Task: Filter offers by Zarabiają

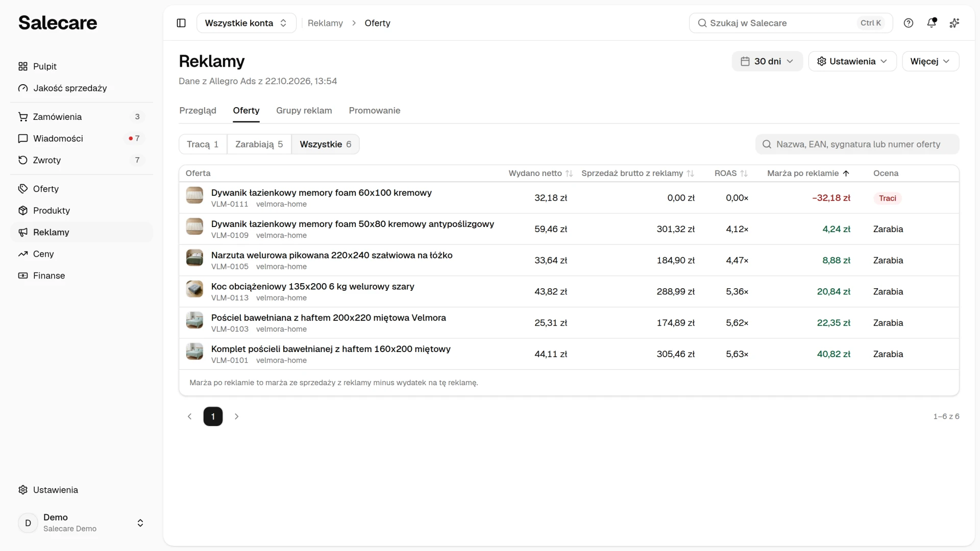Action: (259, 144)
